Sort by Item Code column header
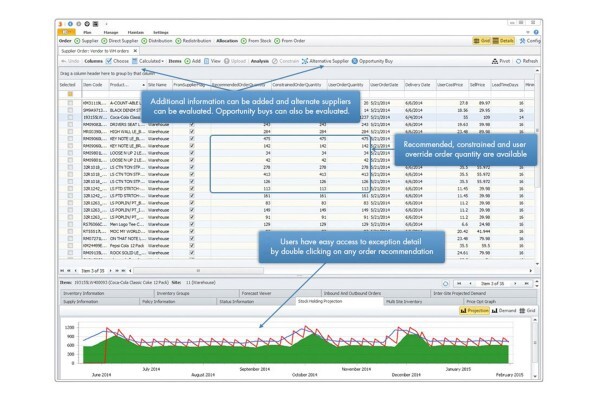The width and height of the screenshot is (600, 400). (95, 85)
